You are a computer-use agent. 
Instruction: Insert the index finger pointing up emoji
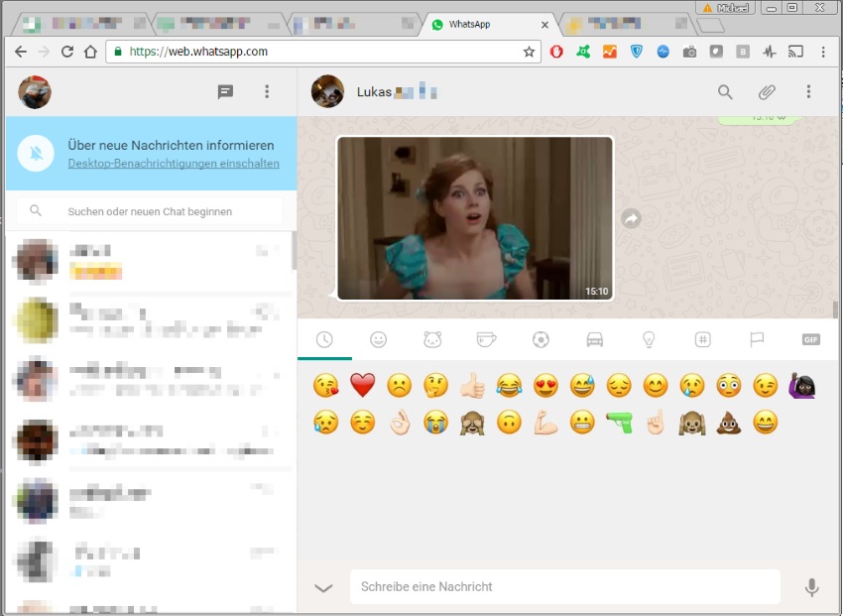coord(656,423)
